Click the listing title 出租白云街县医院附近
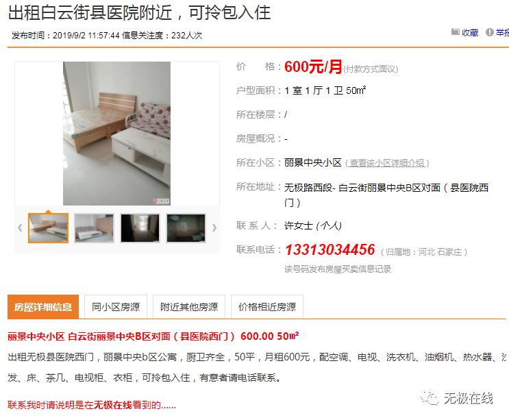Screen dimensions: 509x420 click(x=90, y=12)
